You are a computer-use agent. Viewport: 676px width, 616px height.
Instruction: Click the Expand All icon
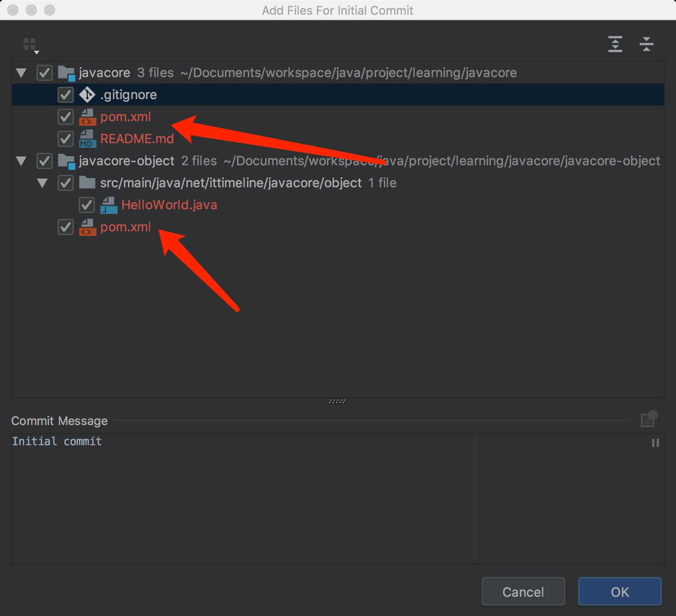click(x=615, y=44)
